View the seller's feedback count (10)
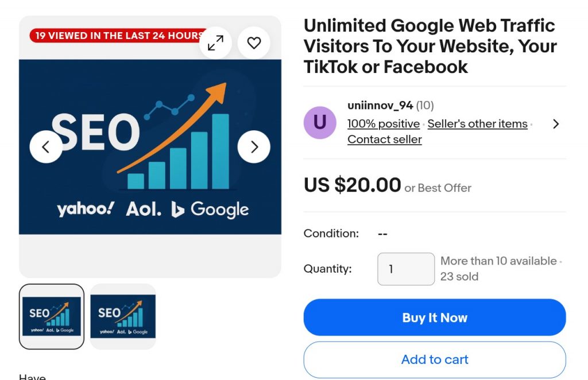Image resolution: width=588 pixels, height=380 pixels. (425, 106)
